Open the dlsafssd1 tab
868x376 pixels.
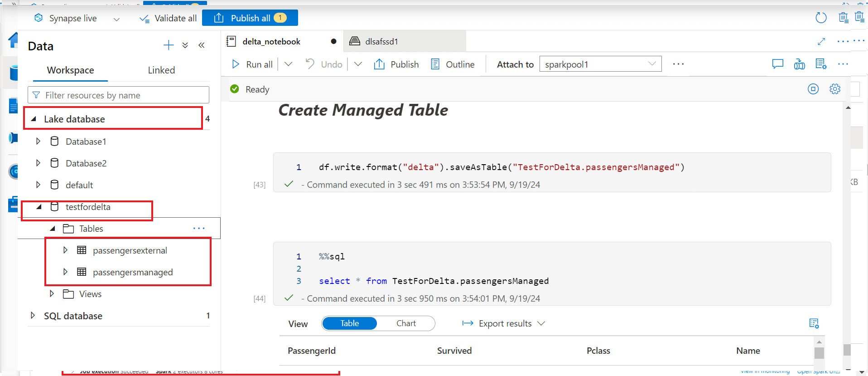(381, 41)
